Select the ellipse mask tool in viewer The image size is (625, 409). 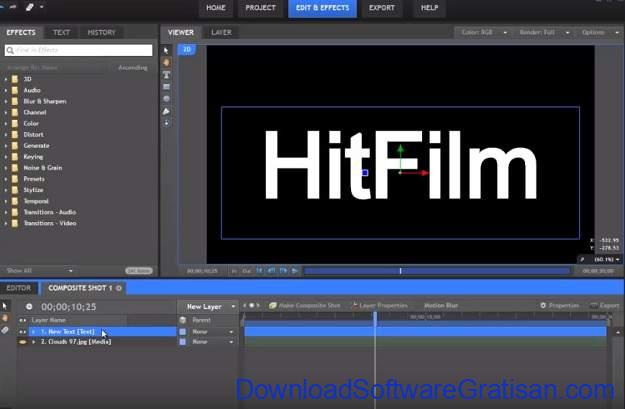(166, 98)
